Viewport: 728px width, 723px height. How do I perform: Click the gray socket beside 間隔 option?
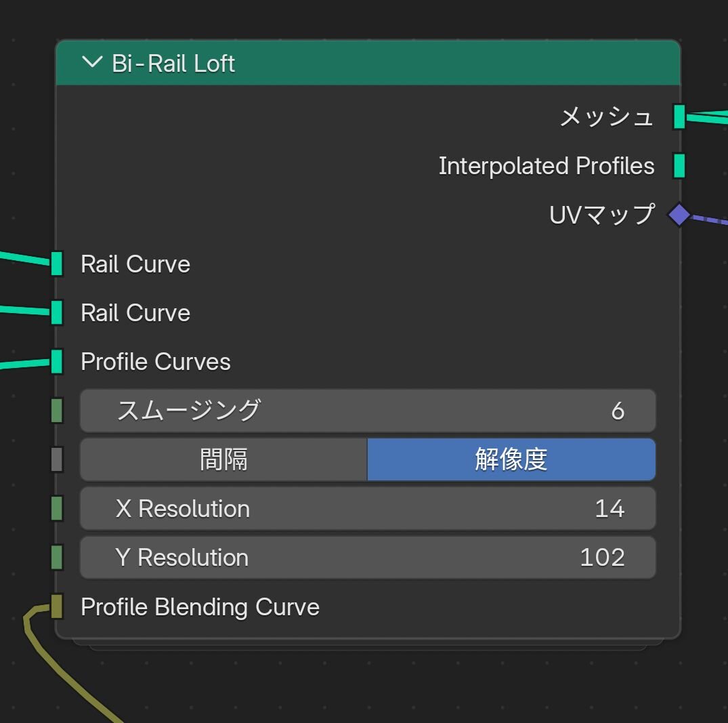57,459
